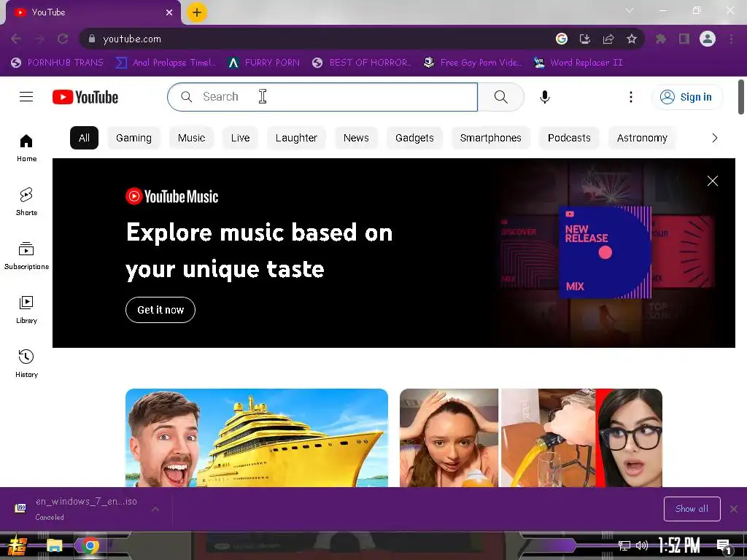The width and height of the screenshot is (747, 560).
Task: Select the All category chip
Action: click(84, 138)
